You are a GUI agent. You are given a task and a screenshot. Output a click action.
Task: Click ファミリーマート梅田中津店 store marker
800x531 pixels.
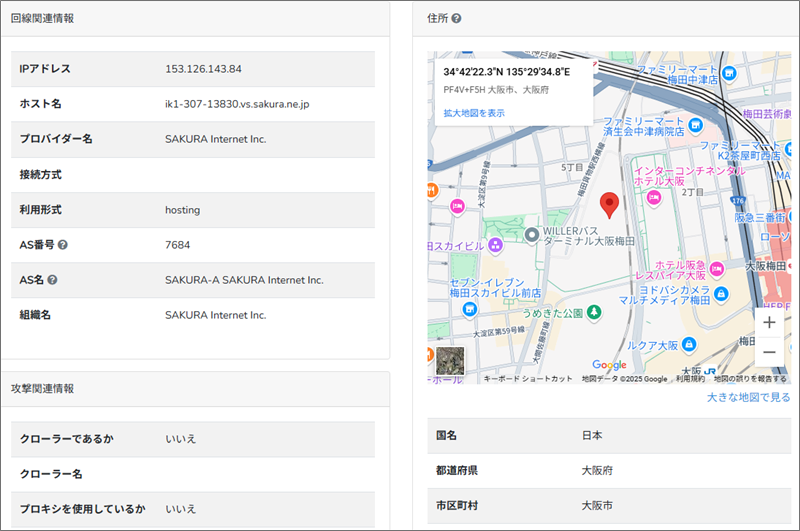coord(729,73)
